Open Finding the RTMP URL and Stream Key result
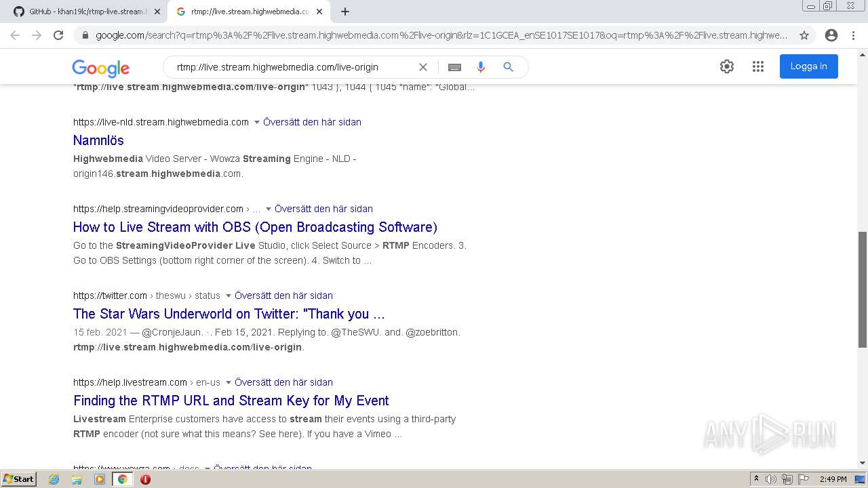Image resolution: width=868 pixels, height=488 pixels. [x=231, y=401]
